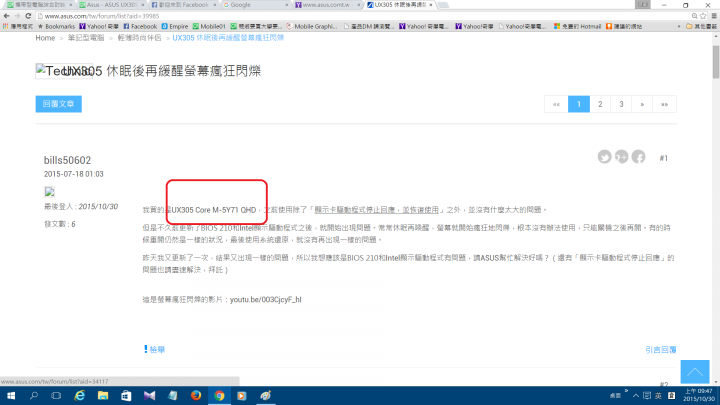Screen dimensions: 720x405
Task: Open Windows Store from taskbar
Action: 126,395
